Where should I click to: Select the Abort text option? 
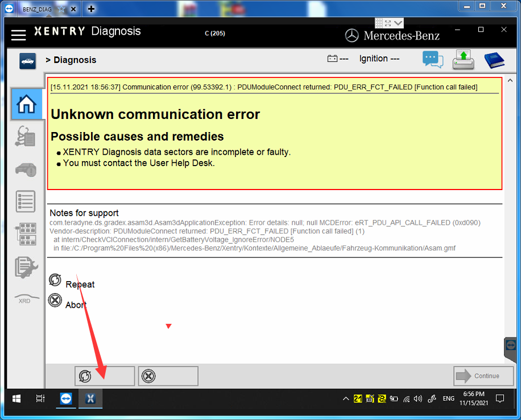(x=76, y=305)
